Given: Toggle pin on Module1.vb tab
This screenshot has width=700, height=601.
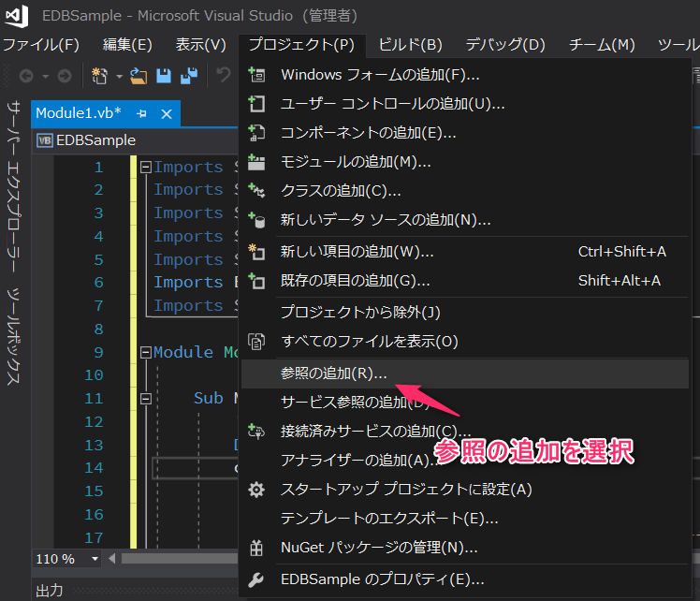Looking at the screenshot, I should pyautogui.click(x=142, y=113).
